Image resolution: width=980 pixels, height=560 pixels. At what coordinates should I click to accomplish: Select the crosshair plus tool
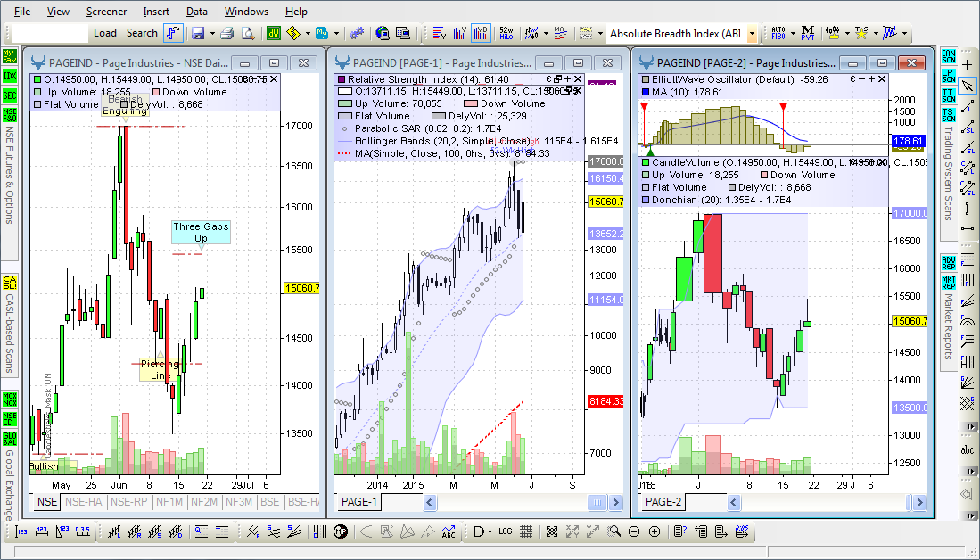tap(968, 65)
